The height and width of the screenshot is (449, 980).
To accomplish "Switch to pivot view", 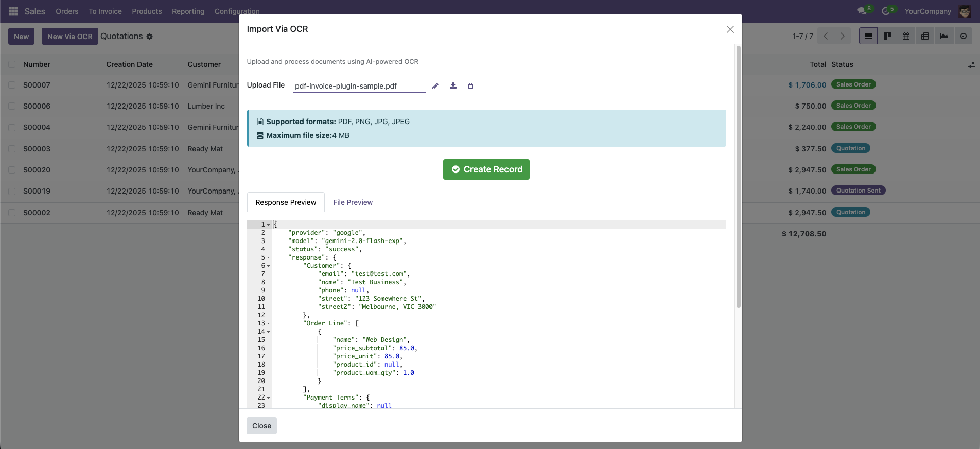I will tap(925, 36).
